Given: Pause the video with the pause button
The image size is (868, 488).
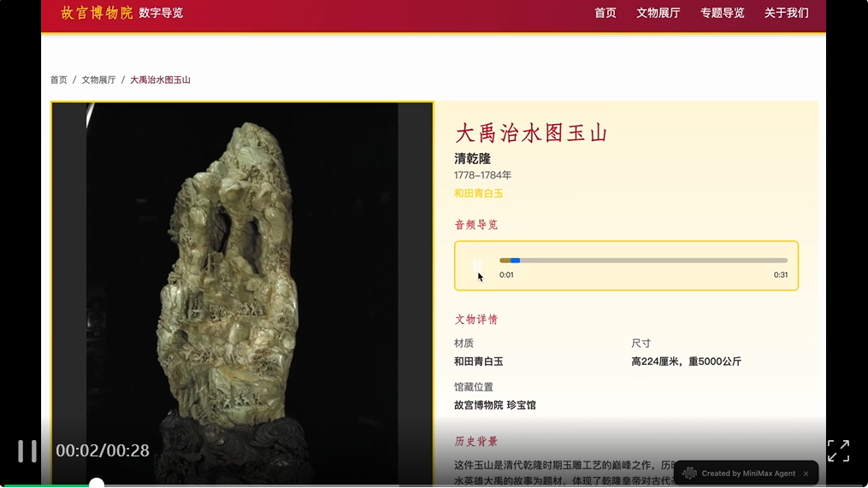Looking at the screenshot, I should [27, 451].
